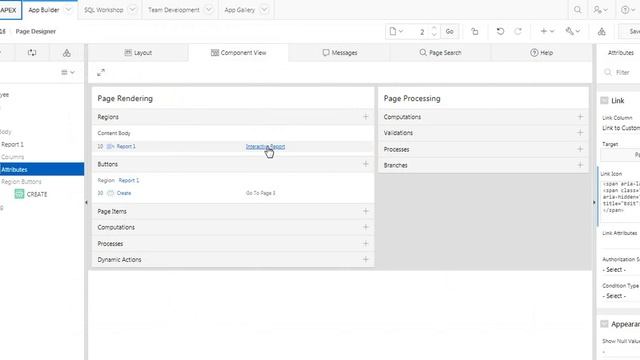
Task: Add a new button with plus icon
Action: click(x=366, y=164)
